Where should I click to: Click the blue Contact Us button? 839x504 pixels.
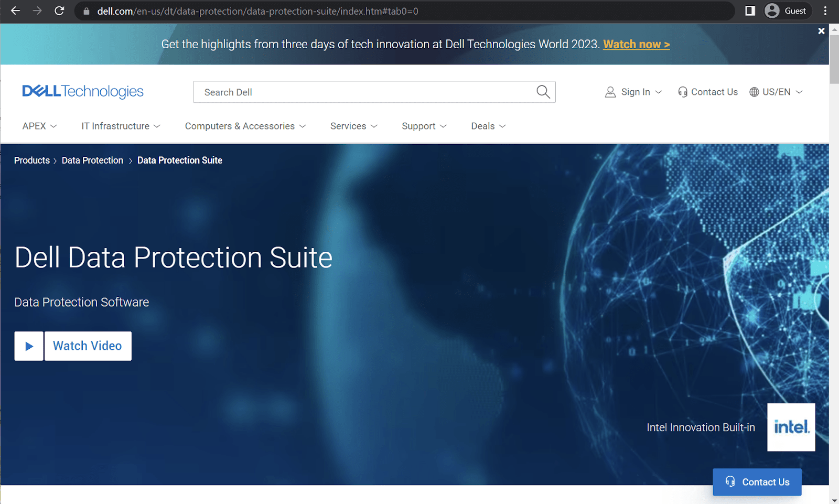(757, 482)
